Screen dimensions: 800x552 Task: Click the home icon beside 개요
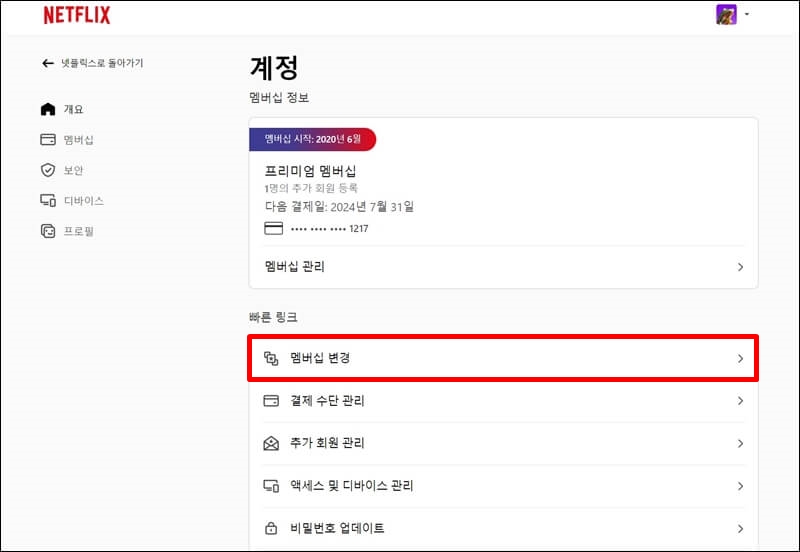tap(48, 109)
